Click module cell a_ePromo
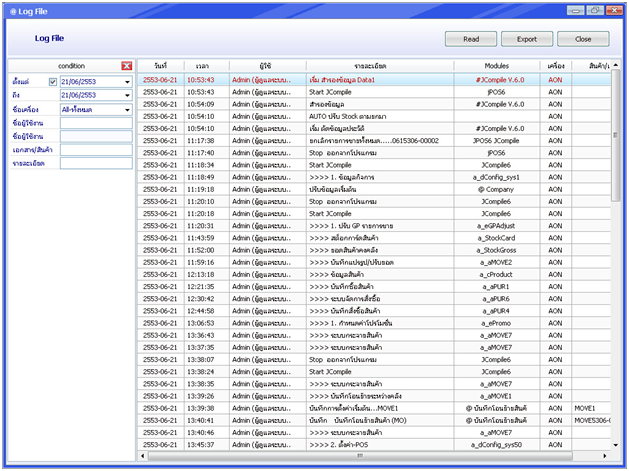 tap(497, 323)
